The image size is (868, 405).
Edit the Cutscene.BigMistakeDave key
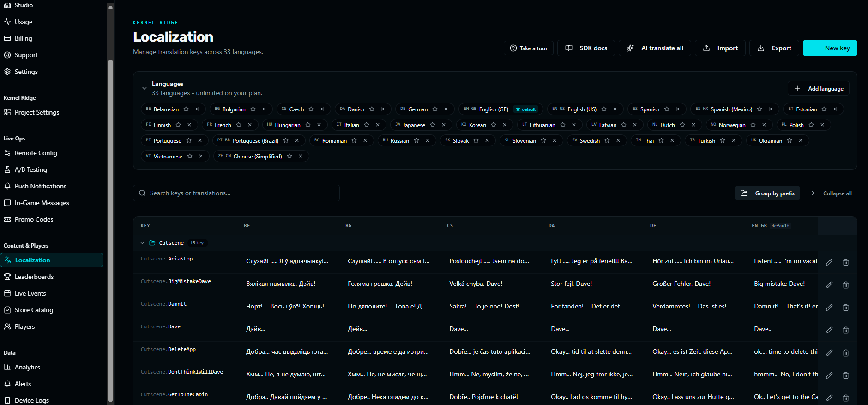[x=829, y=285]
